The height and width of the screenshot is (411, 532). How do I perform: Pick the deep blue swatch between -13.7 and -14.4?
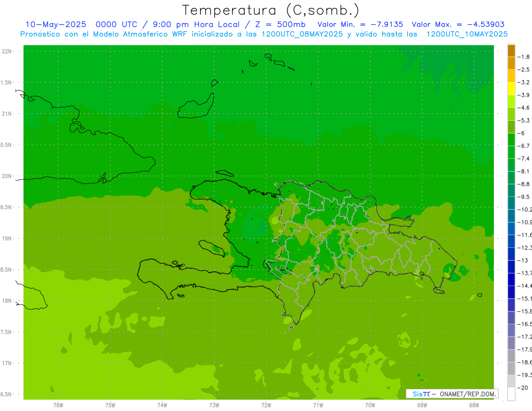click(x=511, y=280)
